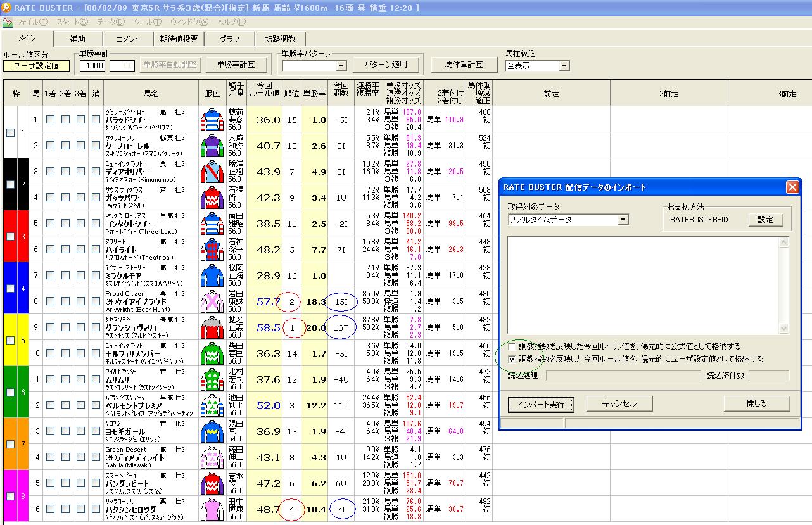Select the red-and-black silk icon for horse 9
The width and height of the screenshot is (812, 525).
coord(212,327)
